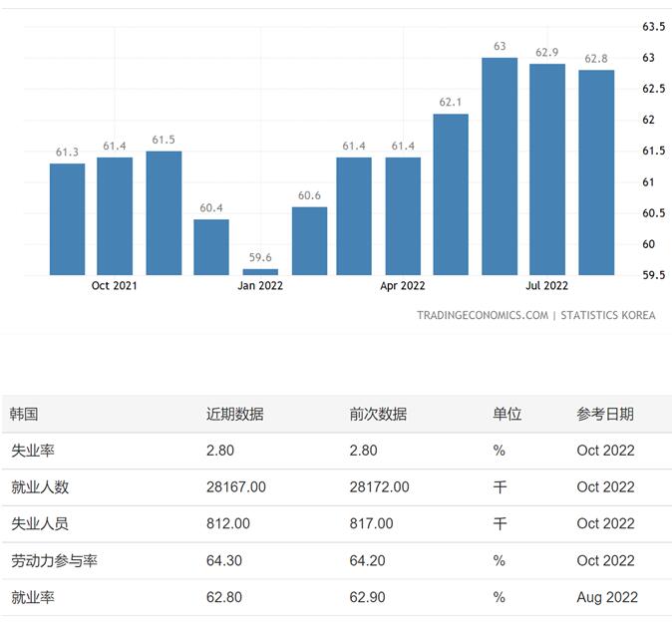The image size is (672, 624).
Task: Click the 韩国 table header
Action: pyautogui.click(x=24, y=414)
